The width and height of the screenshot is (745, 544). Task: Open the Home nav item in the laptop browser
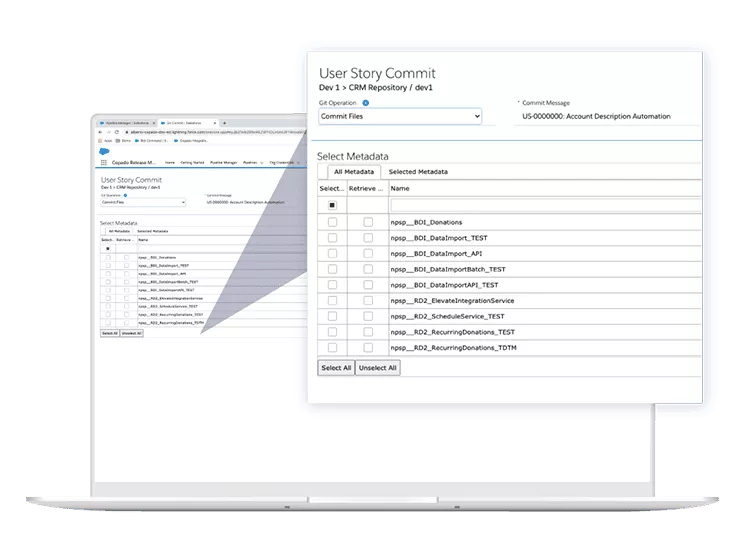pos(170,162)
